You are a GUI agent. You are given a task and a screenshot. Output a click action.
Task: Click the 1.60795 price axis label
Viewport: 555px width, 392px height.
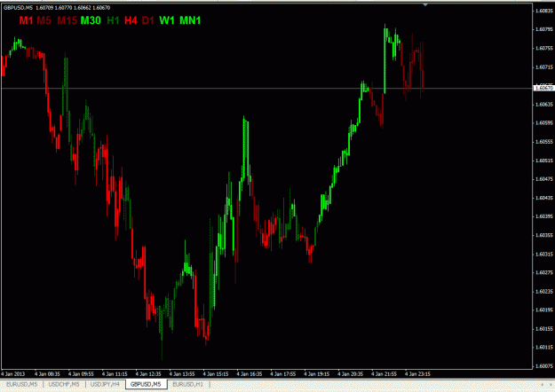[544, 29]
